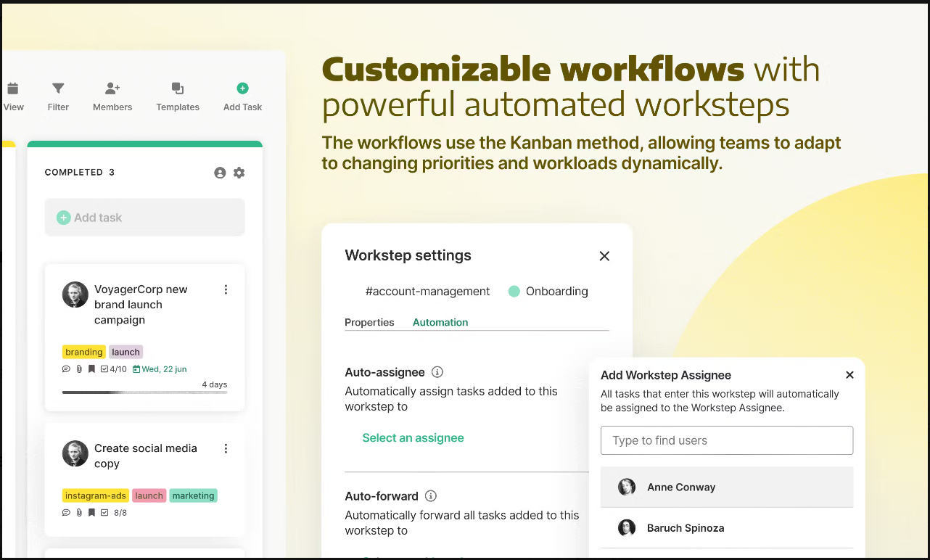Viewport: 930px width, 560px height.
Task: Click the checklist 4/10 indicator on VoyagerCorp task
Action: point(113,369)
